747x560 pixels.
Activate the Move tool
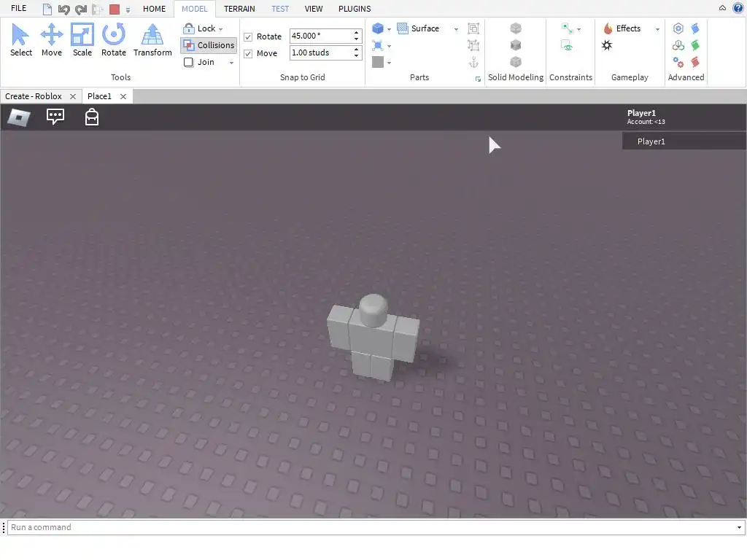(52, 40)
